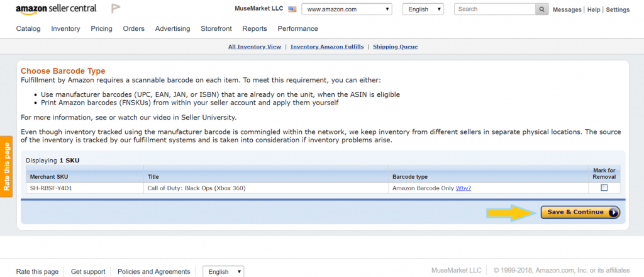Check the Mark for Removal checkbox
The height and width of the screenshot is (277, 644).
click(604, 188)
